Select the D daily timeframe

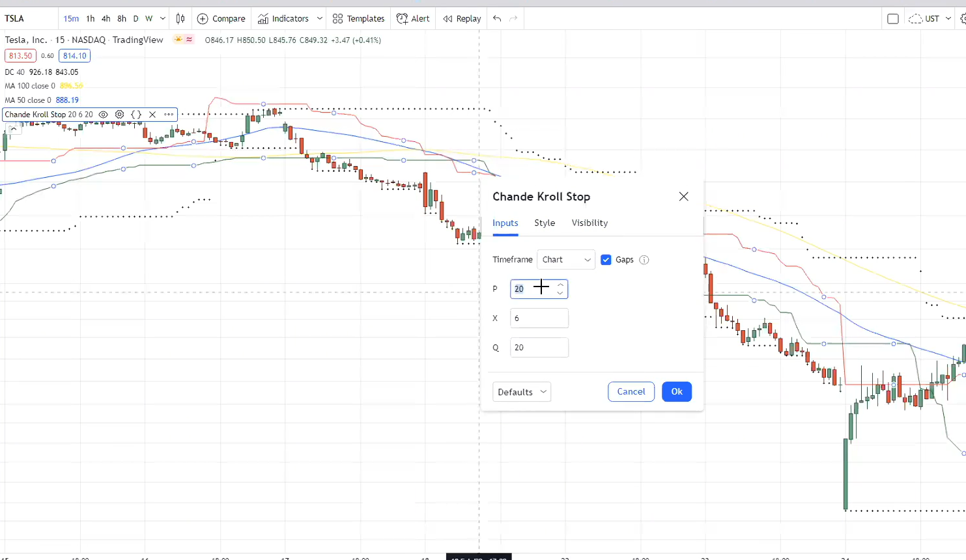pyautogui.click(x=136, y=18)
